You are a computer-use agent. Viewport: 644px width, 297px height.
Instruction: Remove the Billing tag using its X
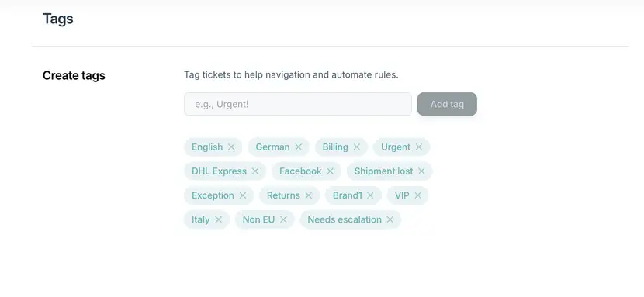pyautogui.click(x=356, y=147)
